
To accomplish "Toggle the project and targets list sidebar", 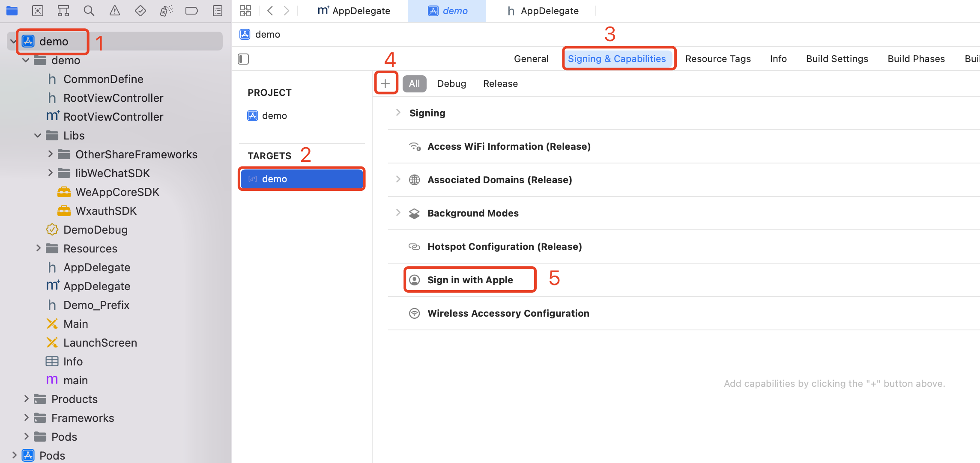I will (x=243, y=59).
